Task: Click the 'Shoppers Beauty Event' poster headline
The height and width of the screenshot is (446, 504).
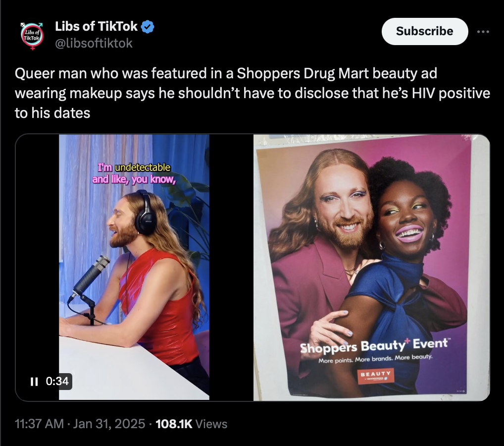Action: pyautogui.click(x=374, y=345)
